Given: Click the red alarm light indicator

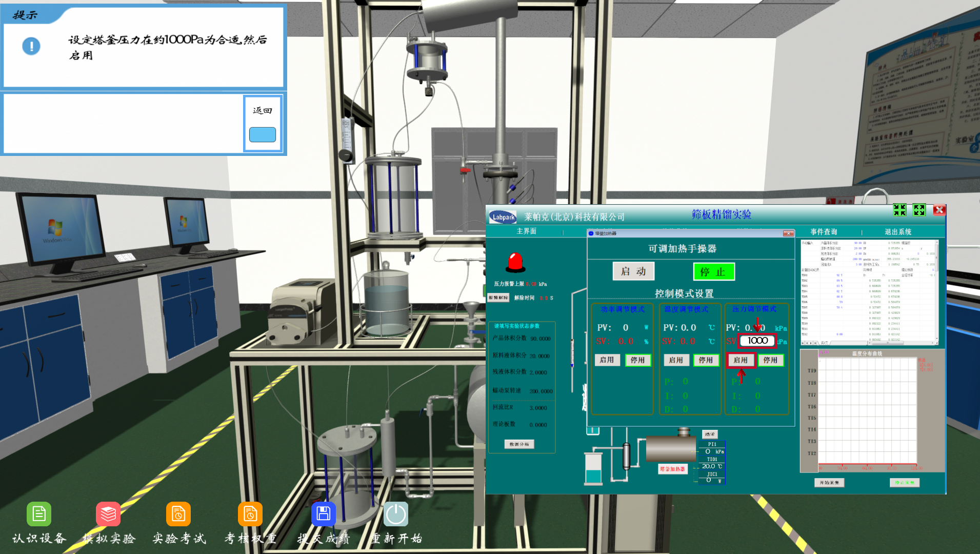Looking at the screenshot, I should (x=515, y=262).
